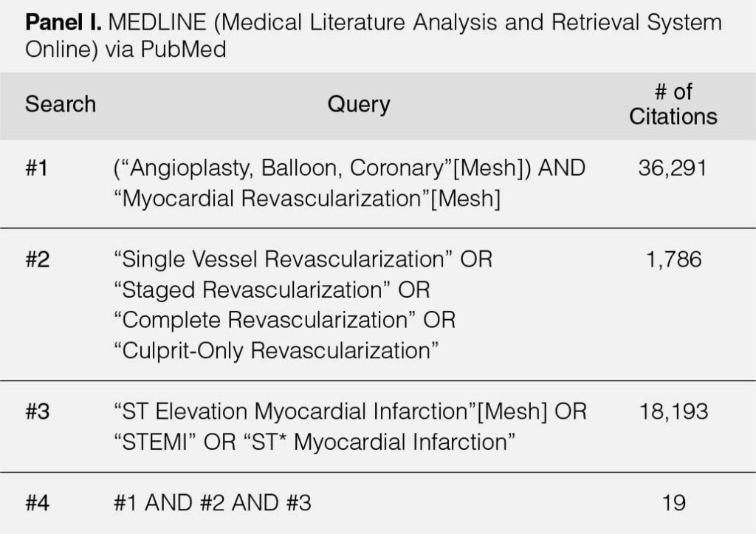The height and width of the screenshot is (534, 756).
Task: Click the Culprit-Only Revascularization line
Action: click(276, 351)
